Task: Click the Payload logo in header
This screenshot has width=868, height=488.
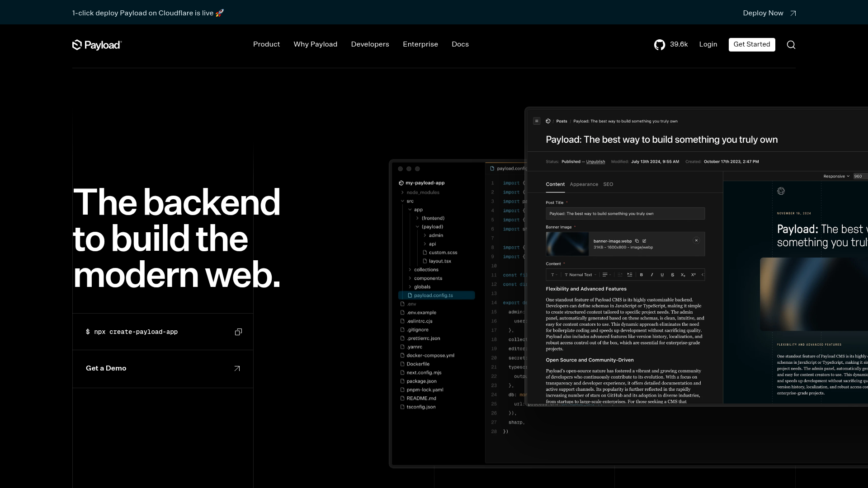Action: 97,45
